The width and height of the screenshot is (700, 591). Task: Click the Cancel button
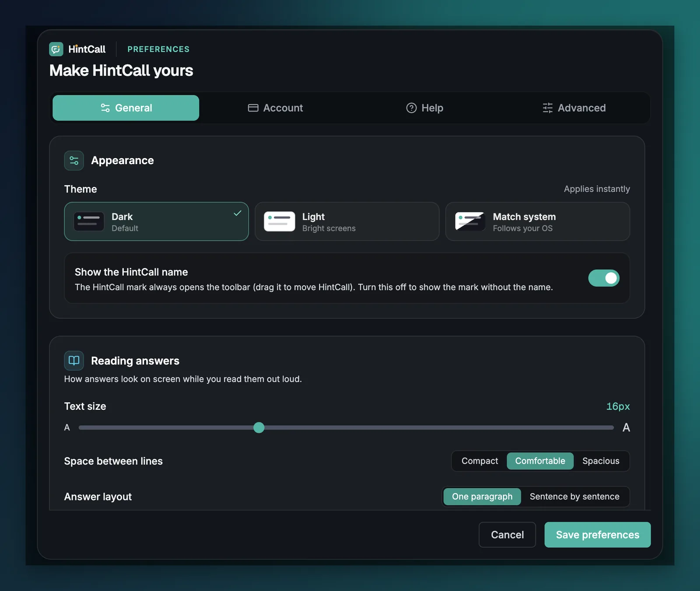click(x=507, y=535)
